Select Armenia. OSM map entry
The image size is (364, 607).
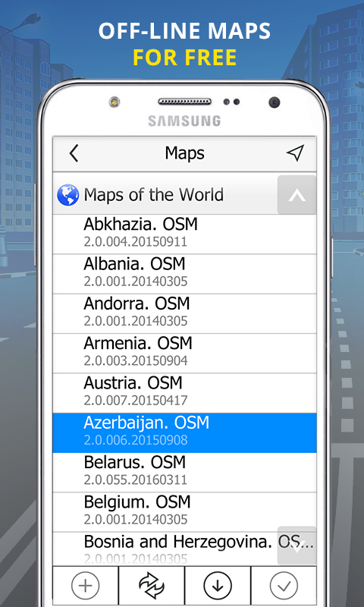(184, 353)
